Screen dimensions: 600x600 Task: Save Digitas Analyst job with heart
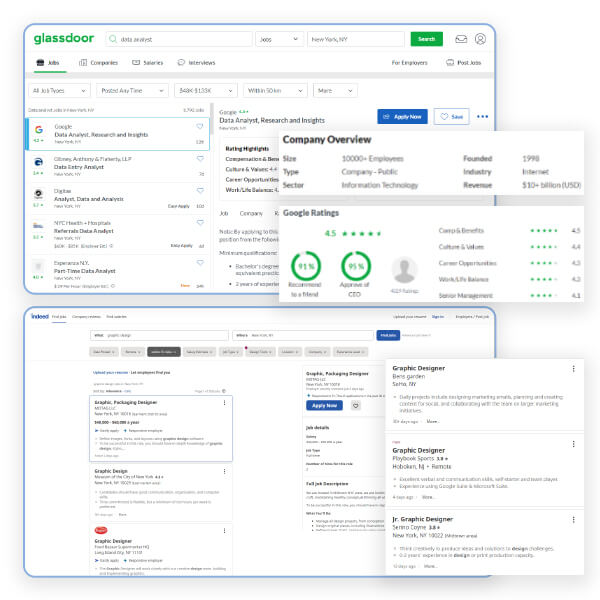tap(200, 190)
